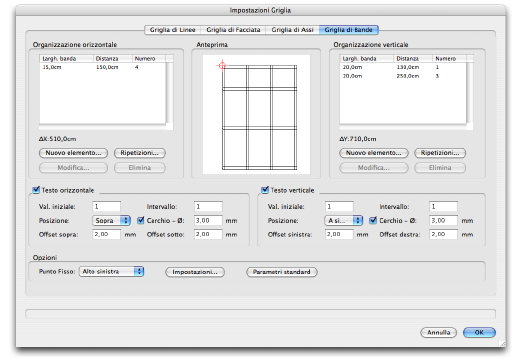Image resolution: width=526 pixels, height=362 pixels.
Task: Toggle the Testo orizzontale checkbox
Action: click(x=36, y=190)
